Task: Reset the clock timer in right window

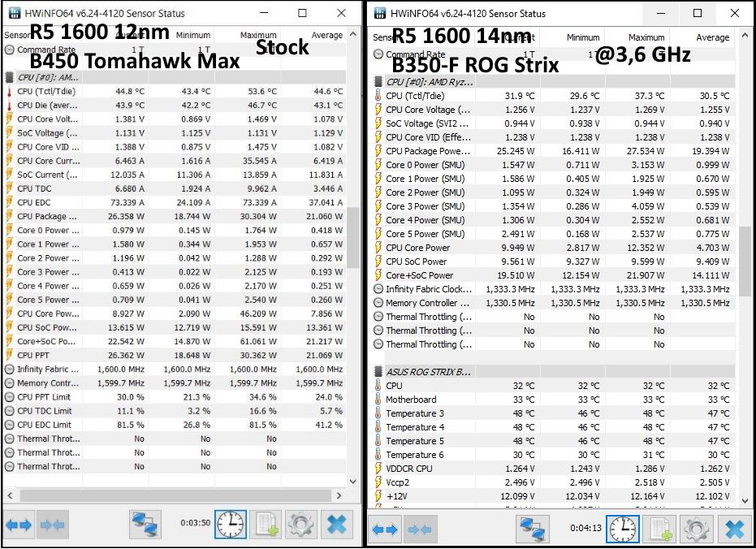Action: [623, 530]
